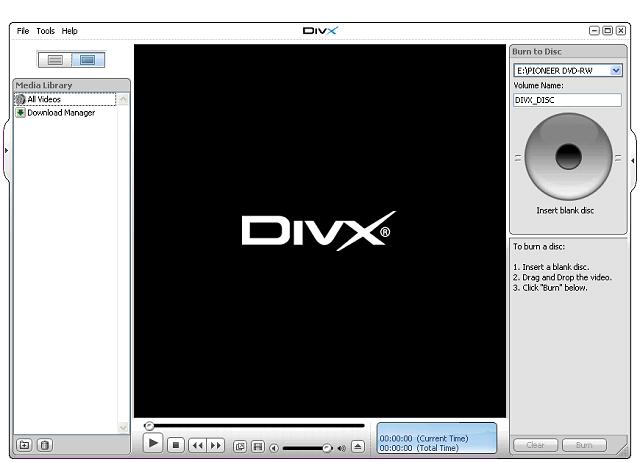Click the trash icon below the library
Screen dimensions: 640x462
pyautogui.click(x=45, y=445)
